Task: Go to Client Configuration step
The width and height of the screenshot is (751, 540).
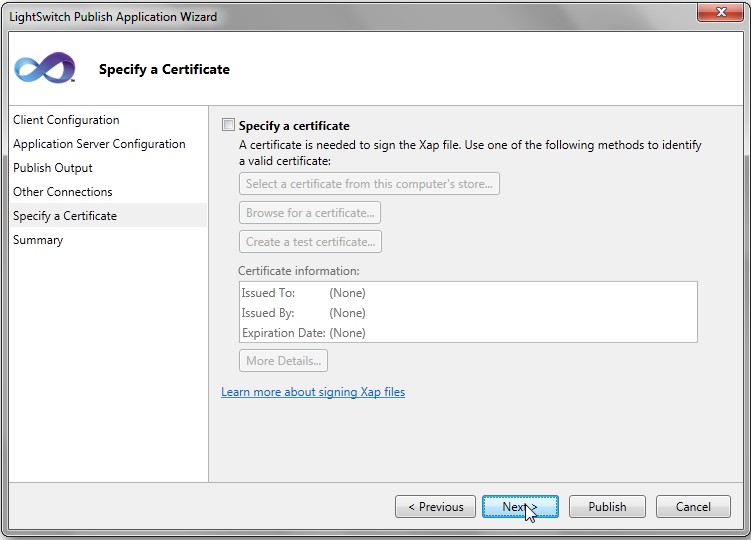Action: (66, 120)
